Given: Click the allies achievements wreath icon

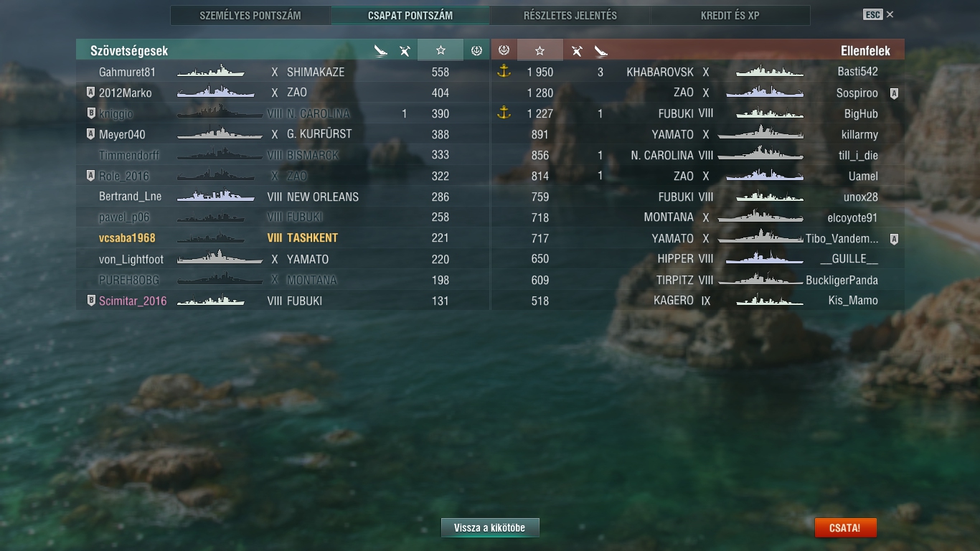Looking at the screenshot, I should click(x=476, y=50).
